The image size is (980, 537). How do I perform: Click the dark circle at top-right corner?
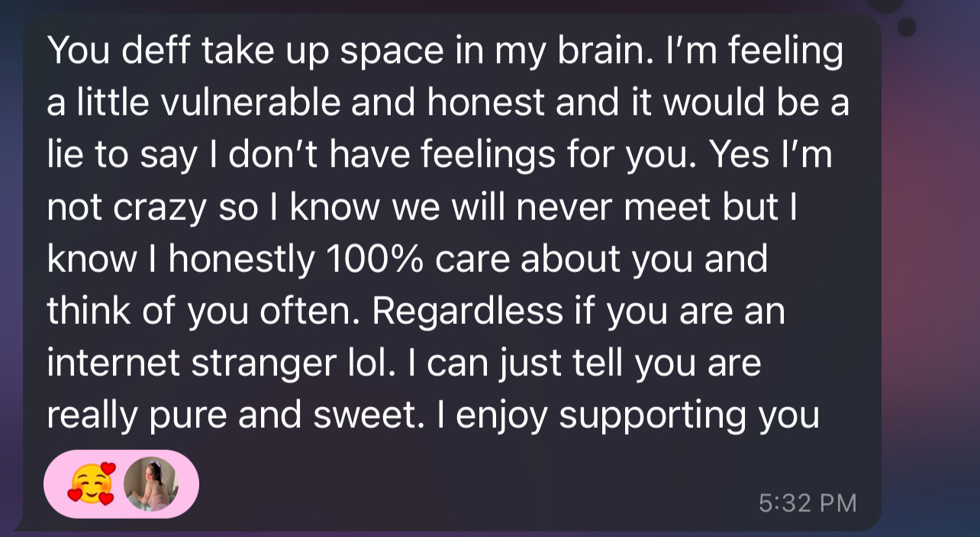(x=887, y=4)
